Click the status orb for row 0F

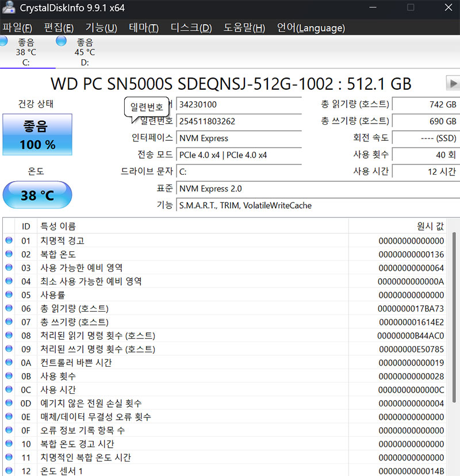click(x=9, y=429)
